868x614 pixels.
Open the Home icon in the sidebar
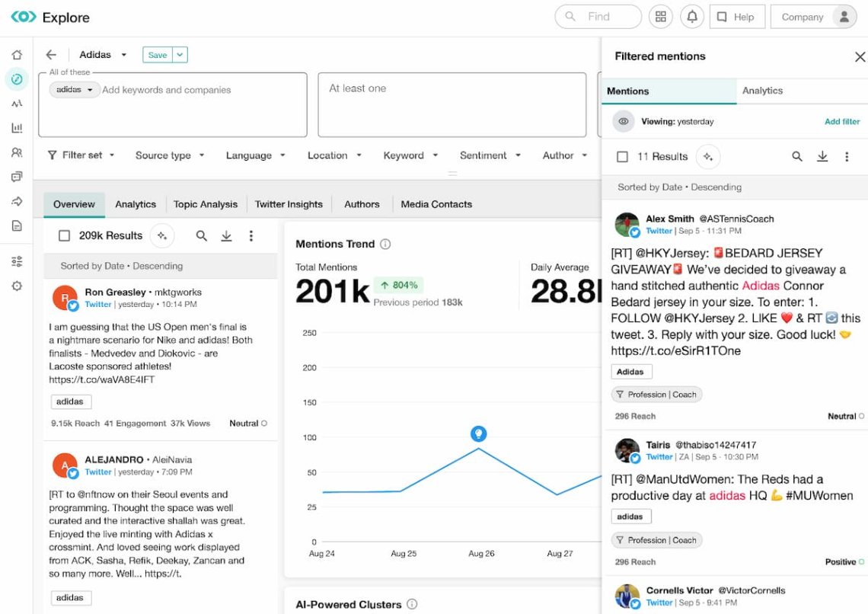(17, 54)
